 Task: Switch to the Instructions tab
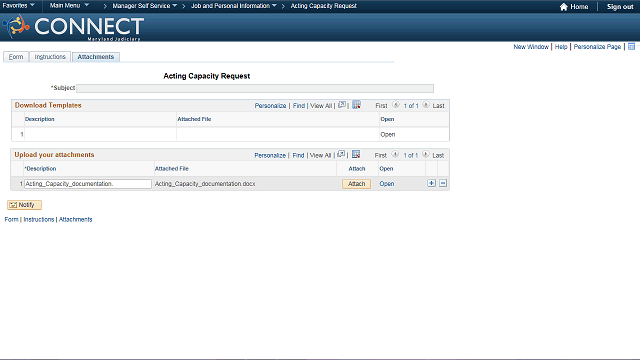50,57
